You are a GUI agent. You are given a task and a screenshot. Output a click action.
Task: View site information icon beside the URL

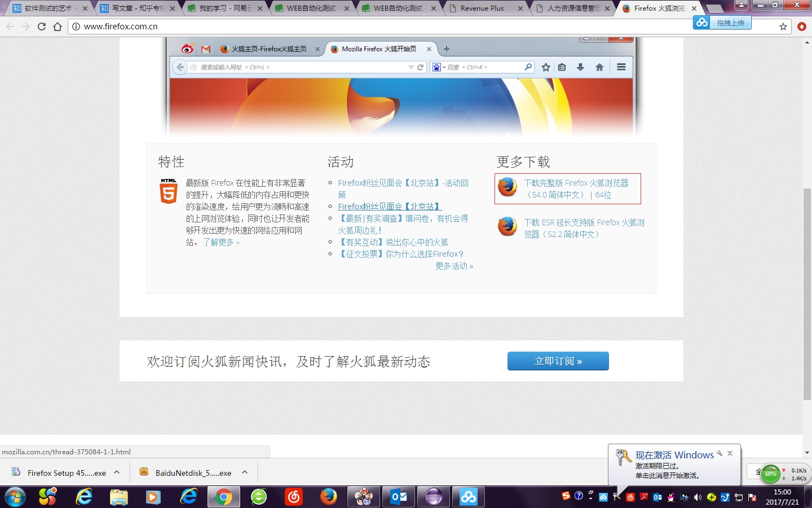coord(76,27)
